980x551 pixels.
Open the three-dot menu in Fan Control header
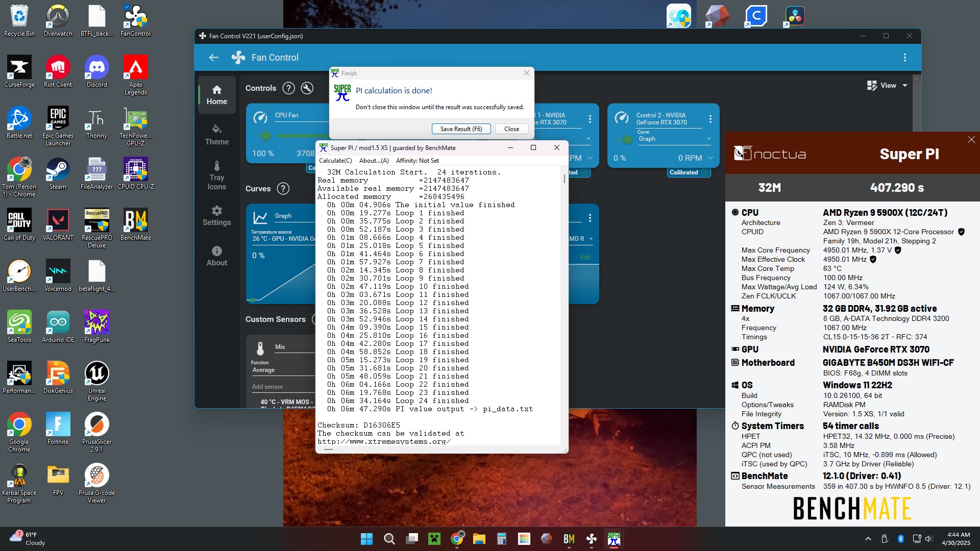click(x=905, y=58)
